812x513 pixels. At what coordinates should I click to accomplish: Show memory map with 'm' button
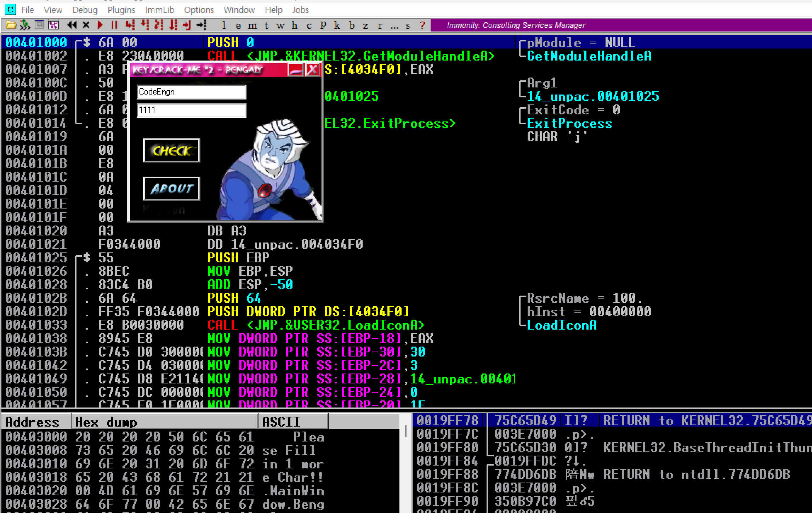pyautogui.click(x=252, y=25)
